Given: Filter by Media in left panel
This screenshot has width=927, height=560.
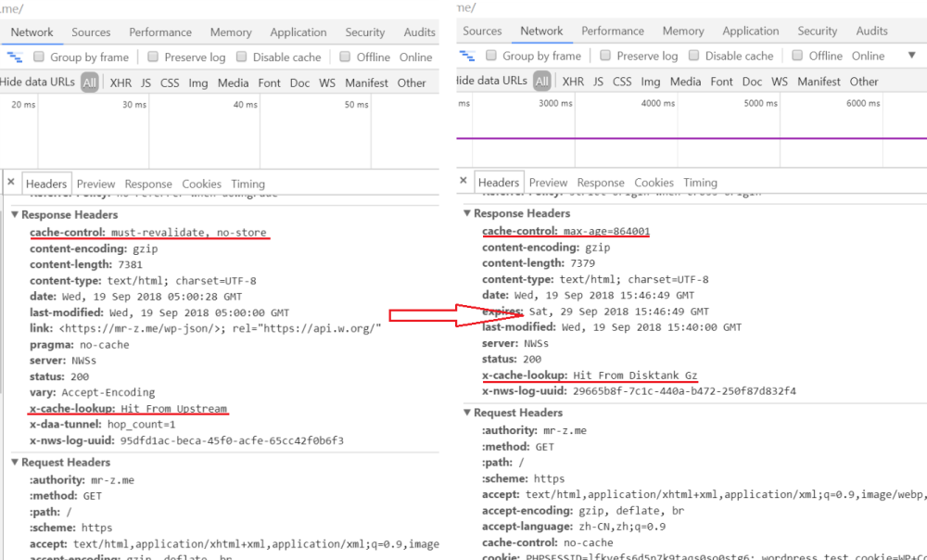Looking at the screenshot, I should 233,83.
